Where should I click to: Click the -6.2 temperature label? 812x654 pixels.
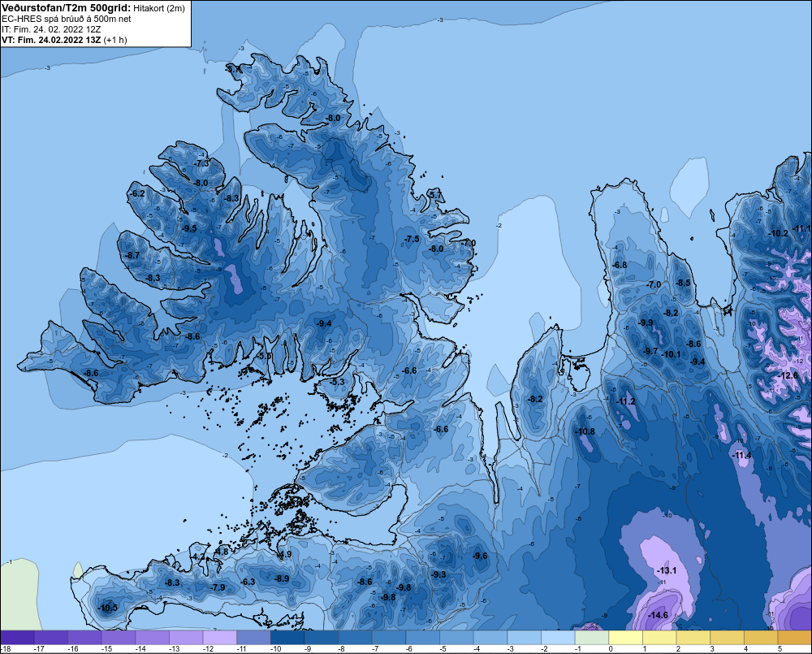click(137, 193)
